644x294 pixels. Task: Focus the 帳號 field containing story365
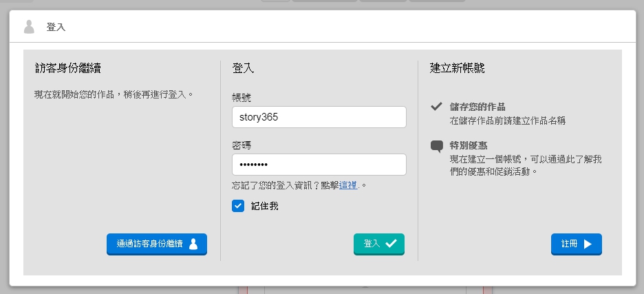(x=319, y=117)
